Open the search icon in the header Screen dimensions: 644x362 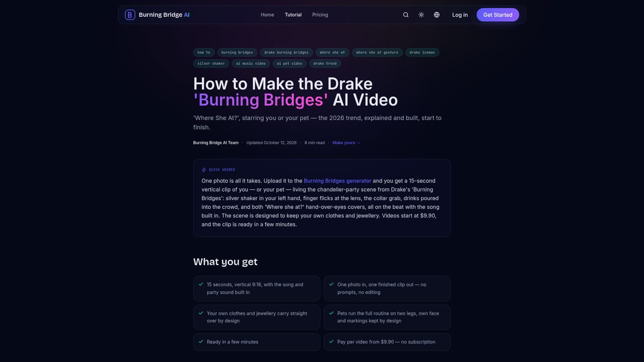click(406, 15)
